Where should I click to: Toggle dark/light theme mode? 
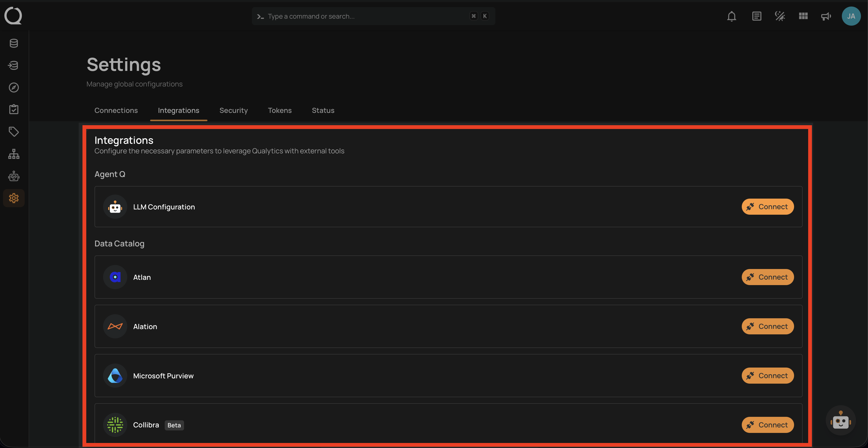pyautogui.click(x=780, y=16)
